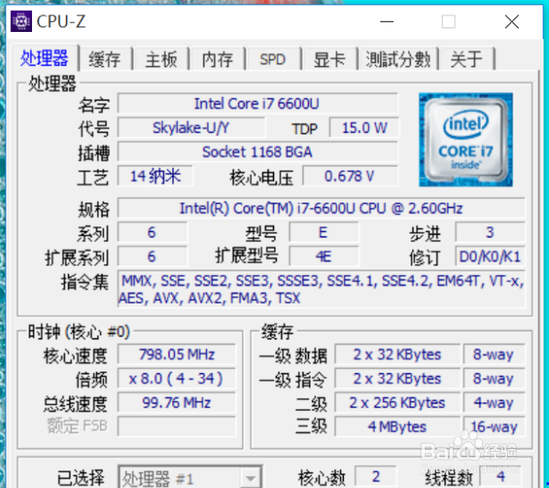Select the 内存 tab

(217, 59)
